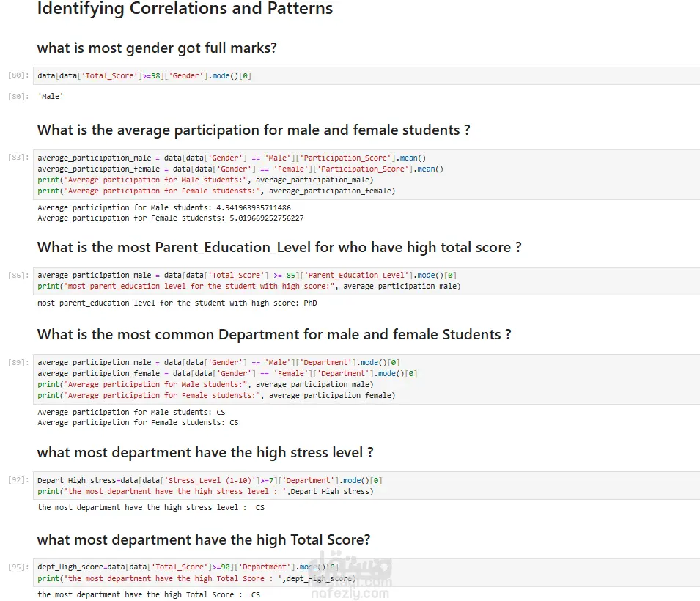Click the PhD output line
Screen dimensions: 700x601
coord(177,303)
